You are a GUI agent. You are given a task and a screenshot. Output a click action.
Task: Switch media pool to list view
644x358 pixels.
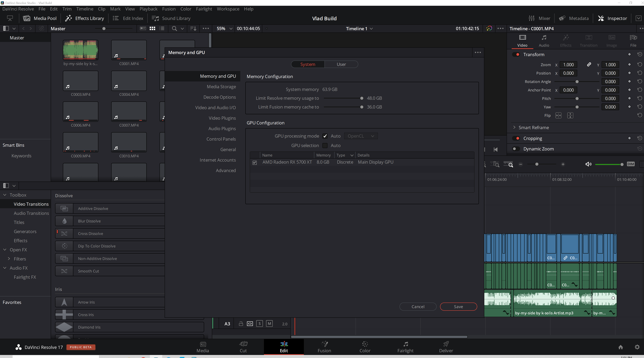pos(162,29)
